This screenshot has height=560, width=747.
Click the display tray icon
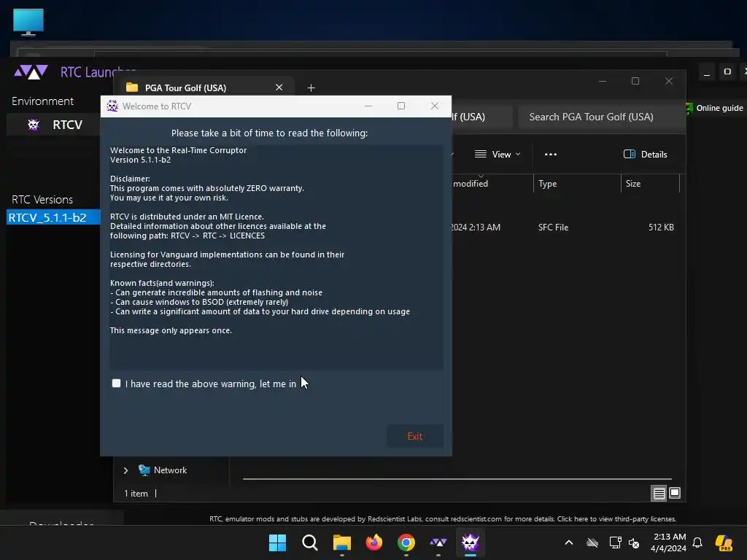[615, 542]
